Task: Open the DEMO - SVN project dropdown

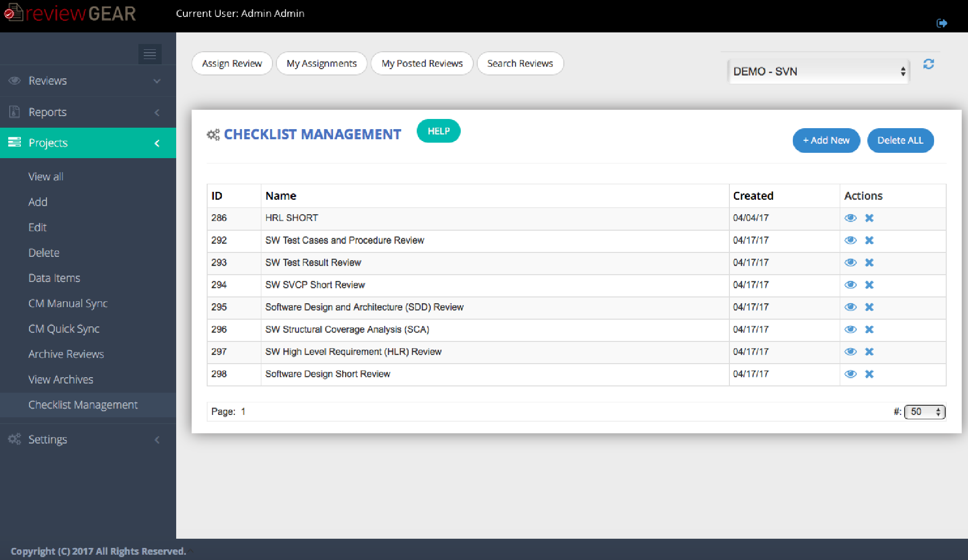Action: pos(818,72)
